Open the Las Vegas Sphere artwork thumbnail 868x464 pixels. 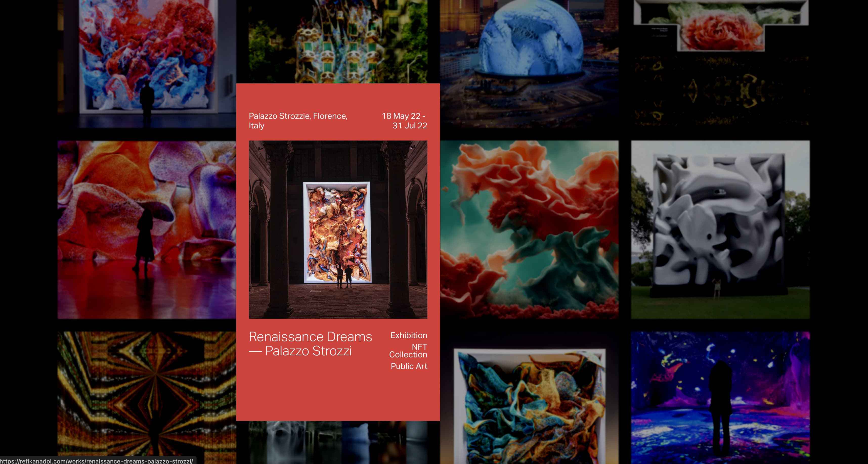529,64
